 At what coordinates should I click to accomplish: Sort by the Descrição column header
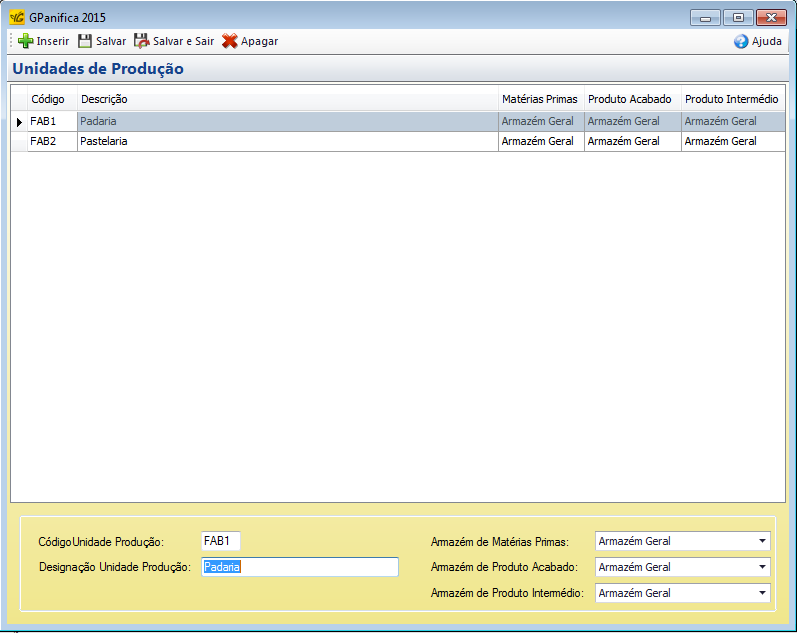288,99
